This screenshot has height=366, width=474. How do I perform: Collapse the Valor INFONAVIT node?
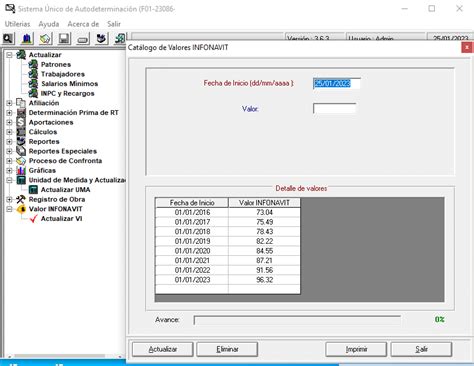(x=10, y=209)
